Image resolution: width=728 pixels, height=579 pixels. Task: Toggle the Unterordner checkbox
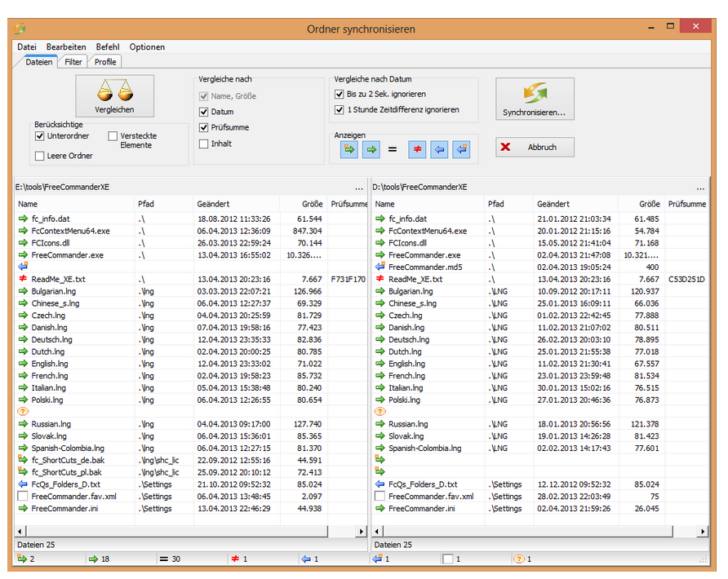pyautogui.click(x=39, y=136)
